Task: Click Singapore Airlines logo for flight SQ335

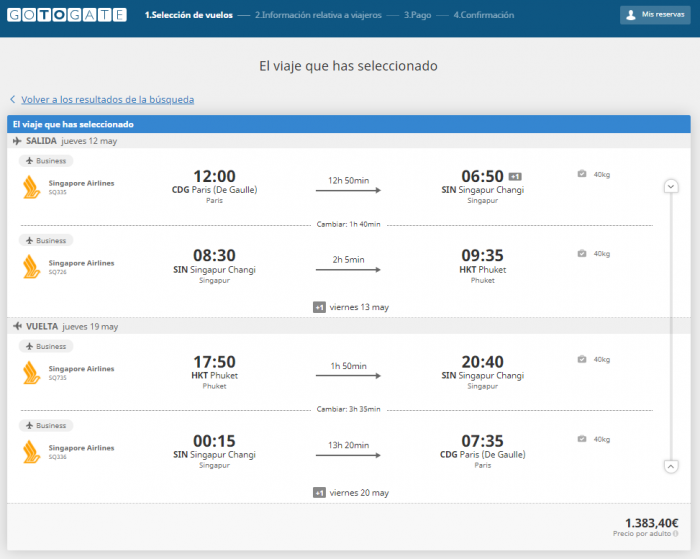Action: pyautogui.click(x=31, y=187)
